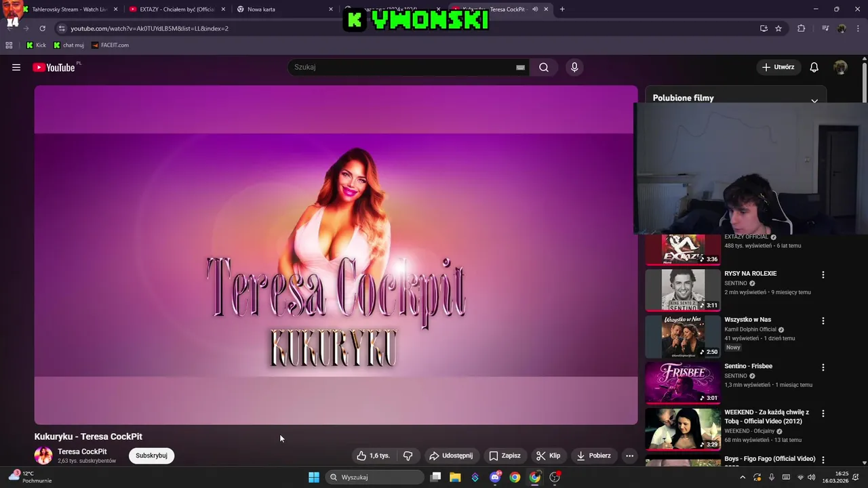Dislike the Kukuryku video
Viewport: 868px width, 488px height.
coord(408,455)
